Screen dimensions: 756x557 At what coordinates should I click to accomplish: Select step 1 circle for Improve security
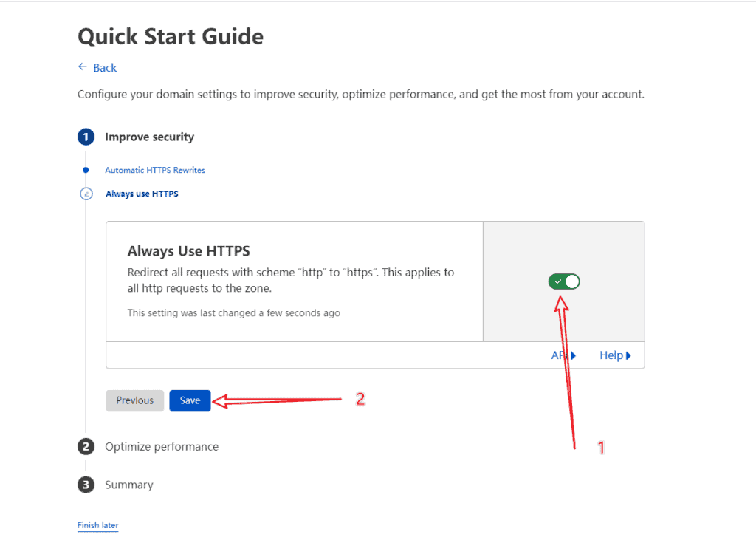pos(86,137)
